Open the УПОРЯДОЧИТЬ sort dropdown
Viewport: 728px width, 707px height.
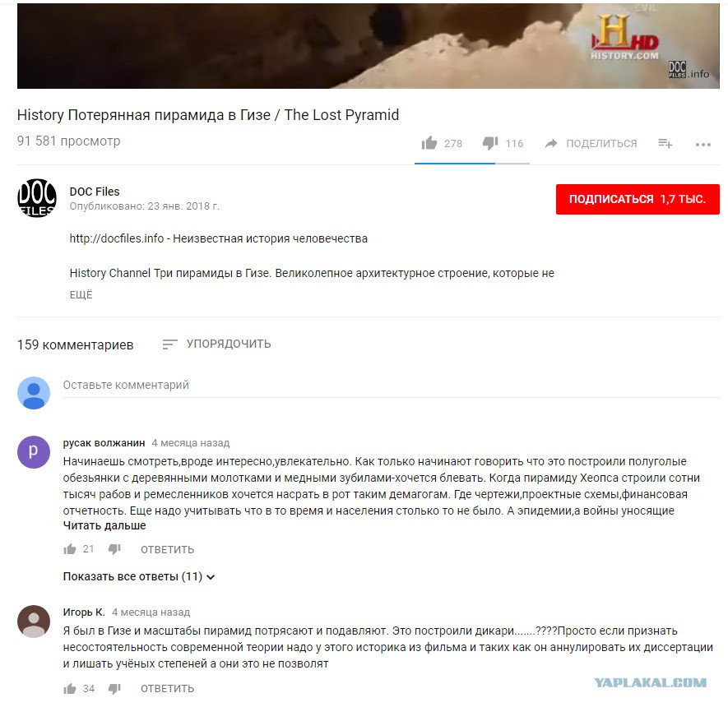[216, 344]
